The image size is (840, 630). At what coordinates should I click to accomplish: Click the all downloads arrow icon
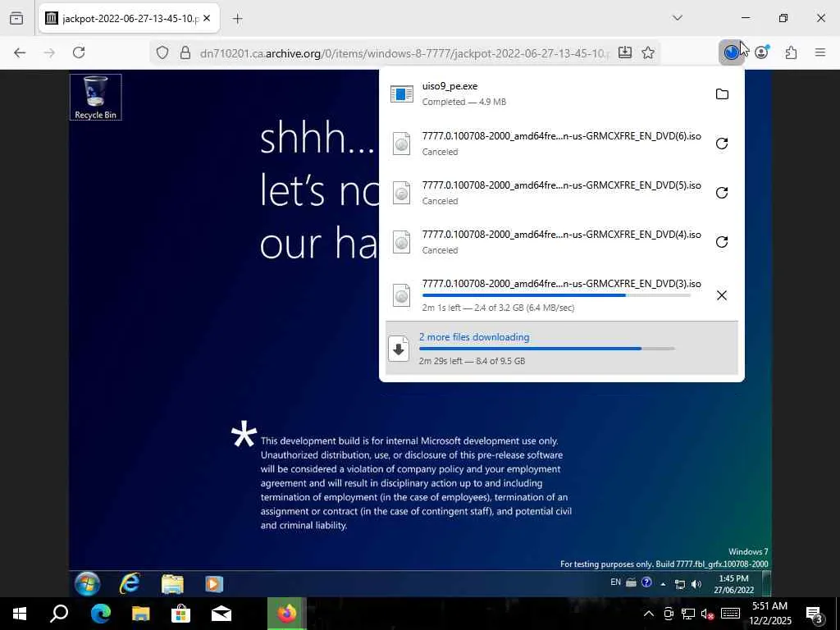pos(399,349)
